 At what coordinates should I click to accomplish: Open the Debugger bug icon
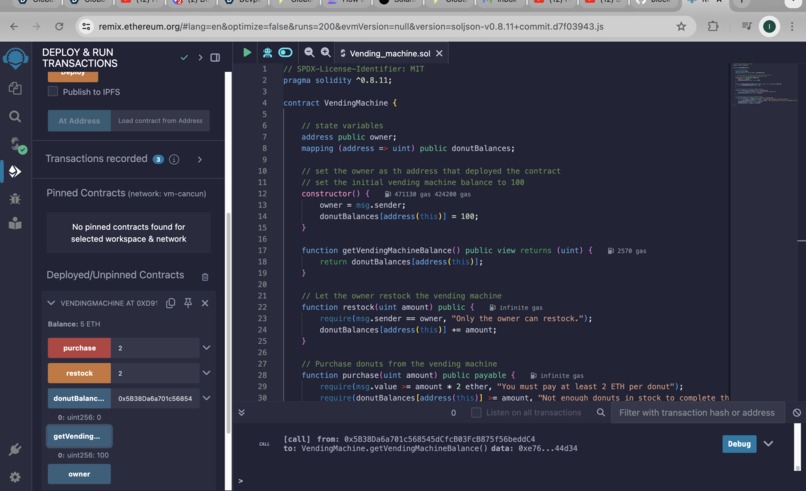15,198
